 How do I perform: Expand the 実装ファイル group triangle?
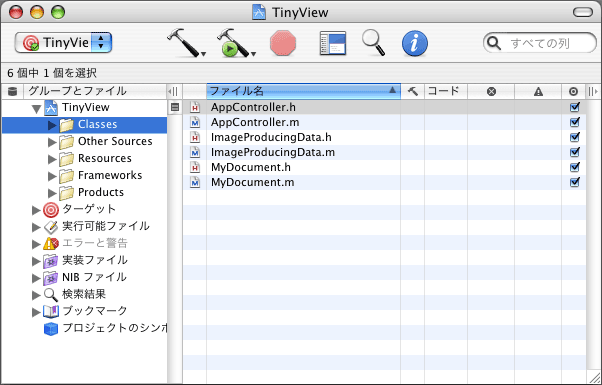(x=36, y=261)
